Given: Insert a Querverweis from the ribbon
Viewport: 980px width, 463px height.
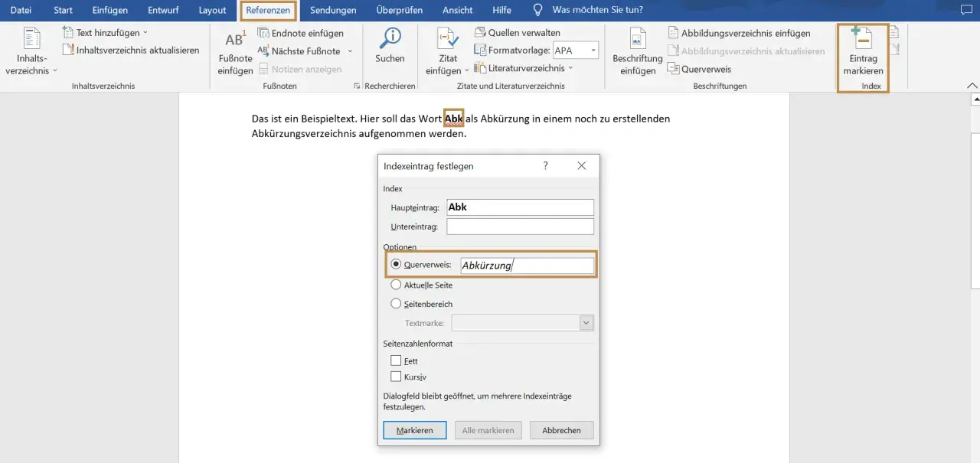Looking at the screenshot, I should click(x=699, y=69).
